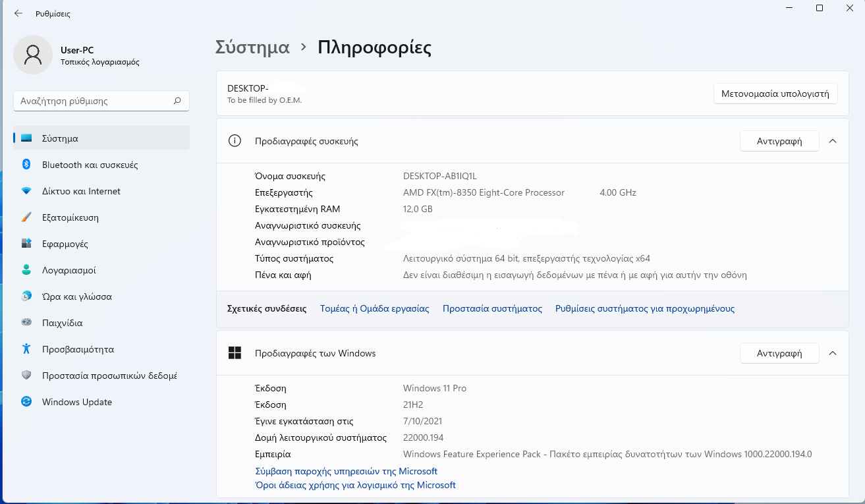Copy Windows specs with Αντιγραφή button

779,353
